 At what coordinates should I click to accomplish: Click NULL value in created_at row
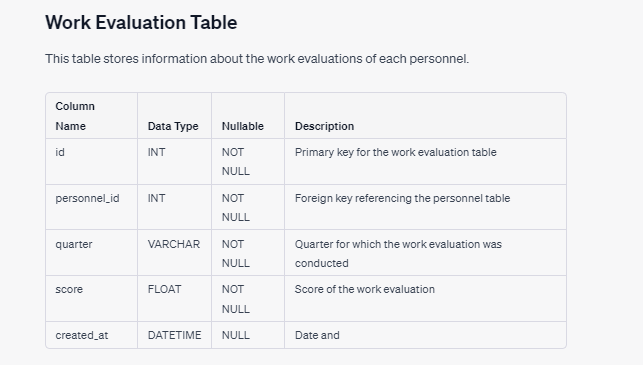248,335
